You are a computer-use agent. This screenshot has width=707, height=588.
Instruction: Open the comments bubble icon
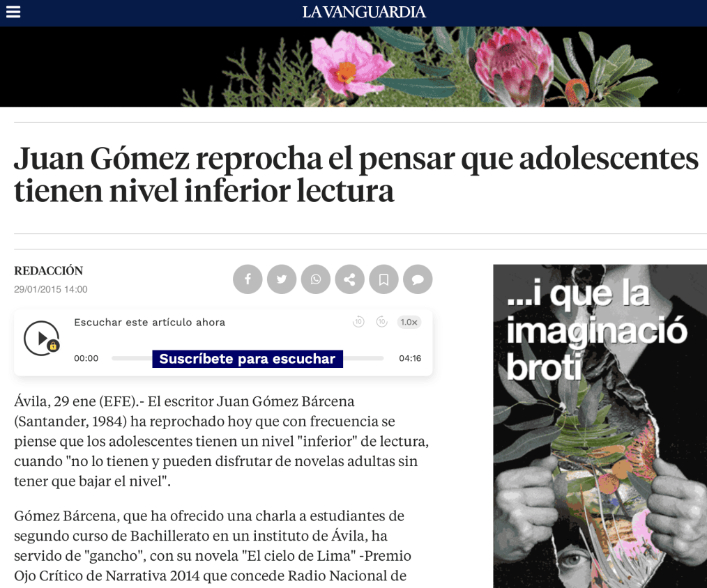point(418,279)
